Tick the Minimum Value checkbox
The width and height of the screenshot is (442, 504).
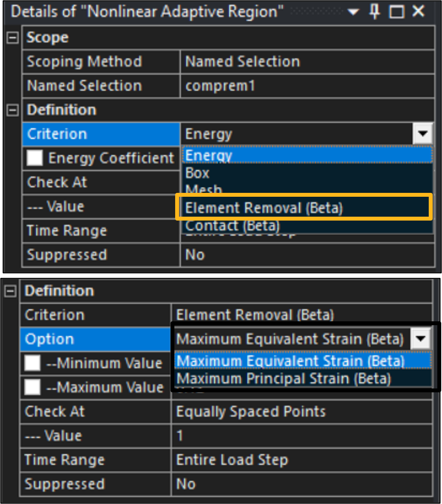(x=32, y=363)
